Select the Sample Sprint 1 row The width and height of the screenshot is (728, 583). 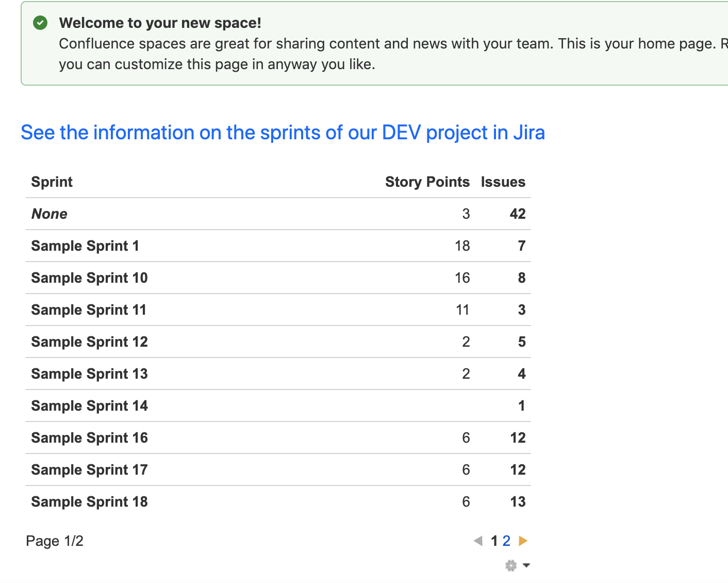pyautogui.click(x=85, y=246)
